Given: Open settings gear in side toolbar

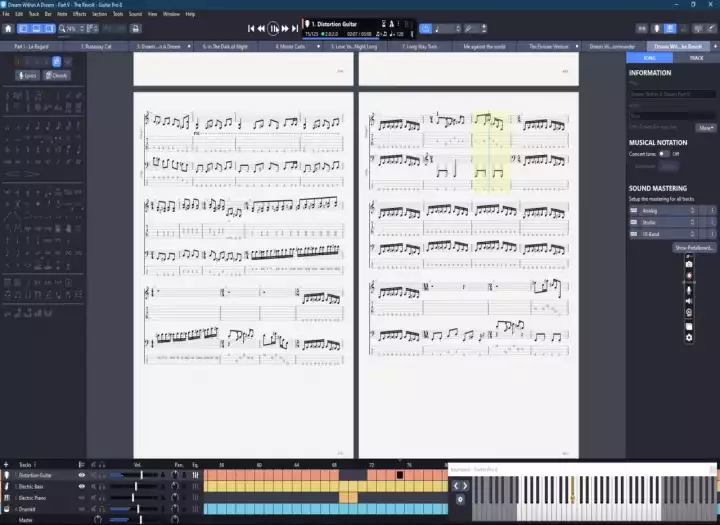Looking at the screenshot, I should pos(689,338).
